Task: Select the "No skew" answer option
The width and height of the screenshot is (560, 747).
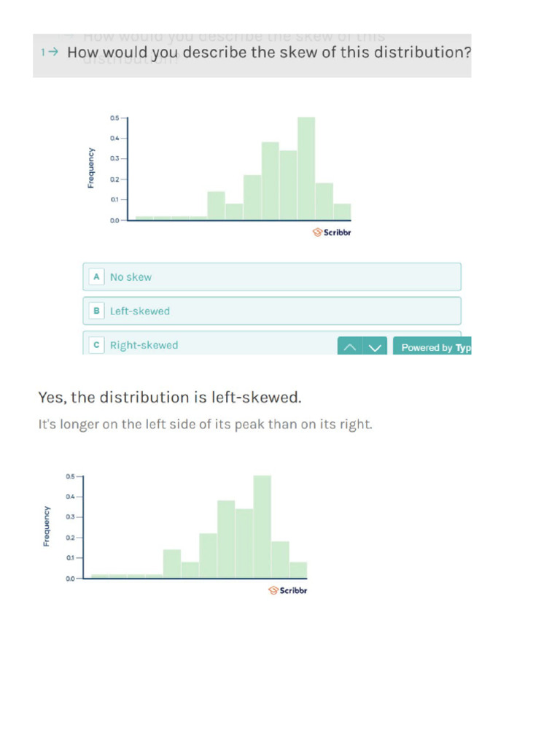Action: point(271,277)
